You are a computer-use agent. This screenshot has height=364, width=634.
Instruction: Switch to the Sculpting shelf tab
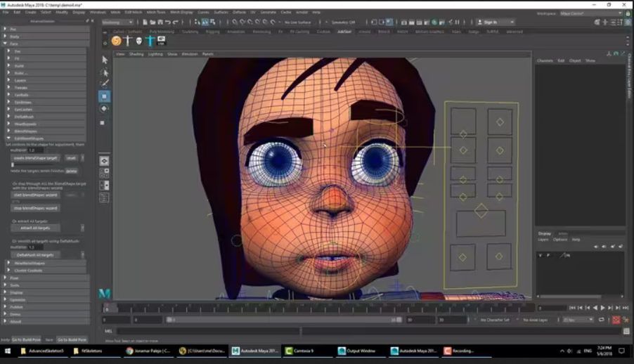[190, 32]
